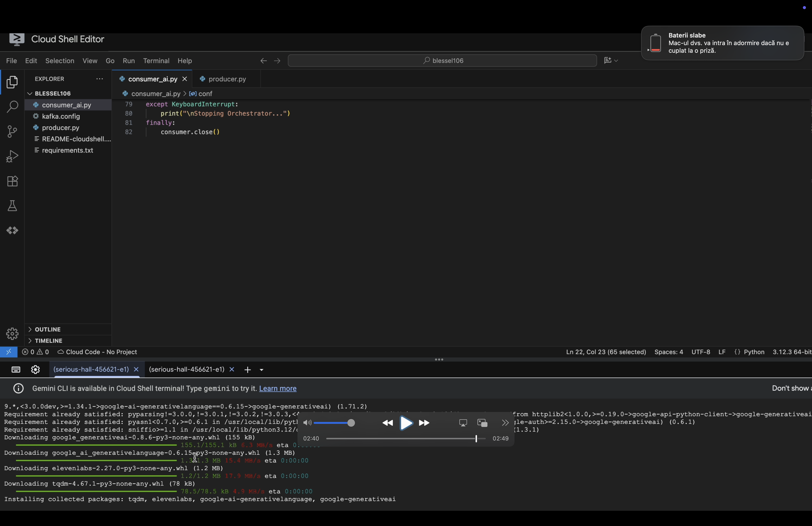The width and height of the screenshot is (812, 526).
Task: Click terminal settings gear icon
Action: [x=35, y=370]
